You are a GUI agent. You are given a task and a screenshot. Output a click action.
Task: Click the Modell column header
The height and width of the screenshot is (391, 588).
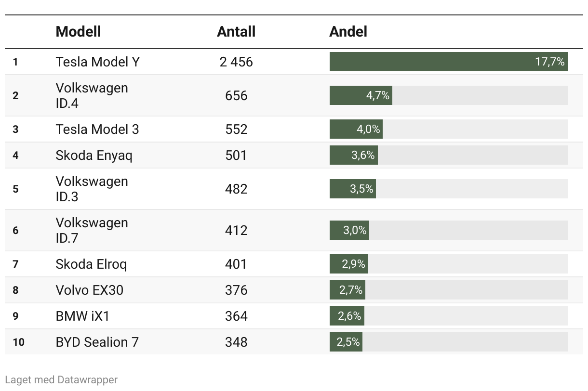(x=78, y=32)
